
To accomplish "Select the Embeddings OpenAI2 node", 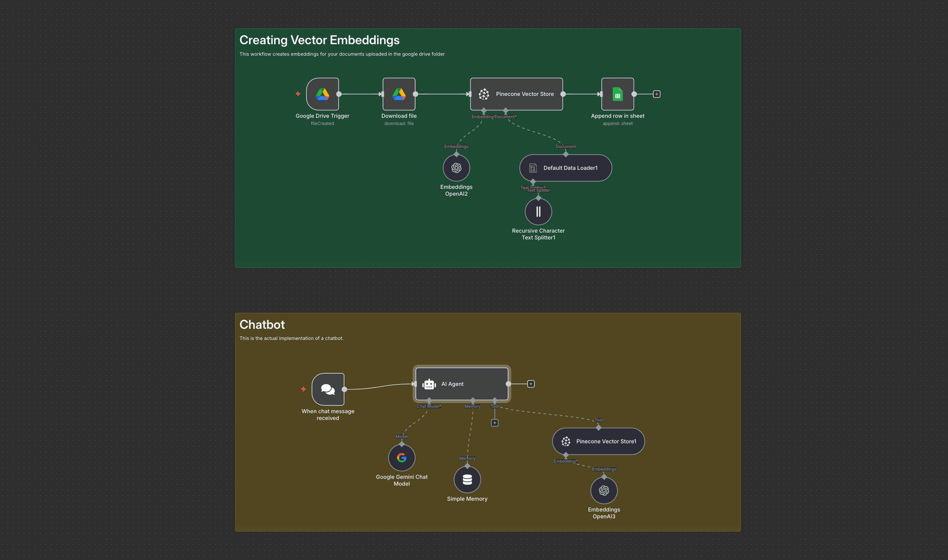I will click(456, 168).
